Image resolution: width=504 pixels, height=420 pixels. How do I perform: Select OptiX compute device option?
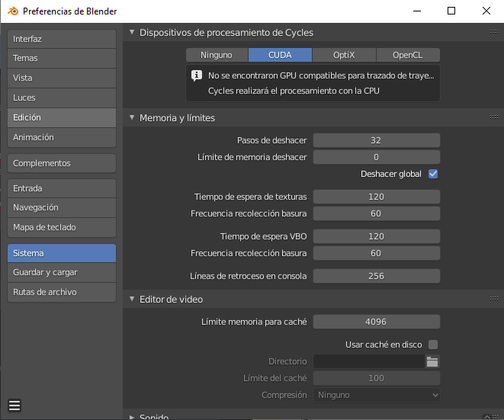344,55
